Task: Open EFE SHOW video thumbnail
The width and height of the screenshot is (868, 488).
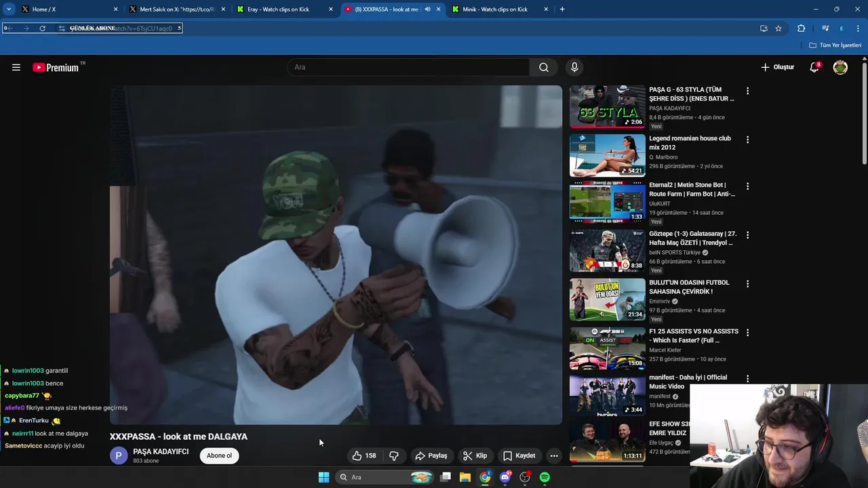Action: pyautogui.click(x=608, y=441)
